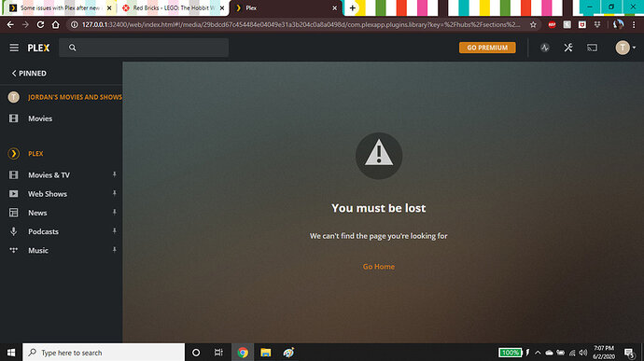The height and width of the screenshot is (361, 644).
Task: Open the Cast to player icon
Action: tap(592, 48)
